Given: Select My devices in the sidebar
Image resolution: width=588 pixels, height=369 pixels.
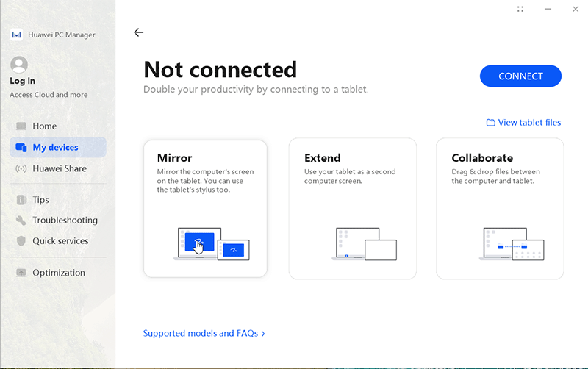Looking at the screenshot, I should click(x=55, y=148).
